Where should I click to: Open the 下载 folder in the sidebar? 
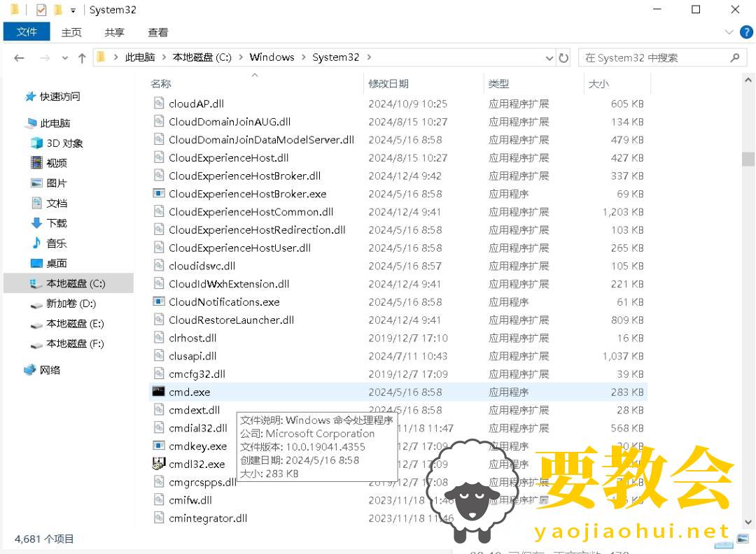57,223
